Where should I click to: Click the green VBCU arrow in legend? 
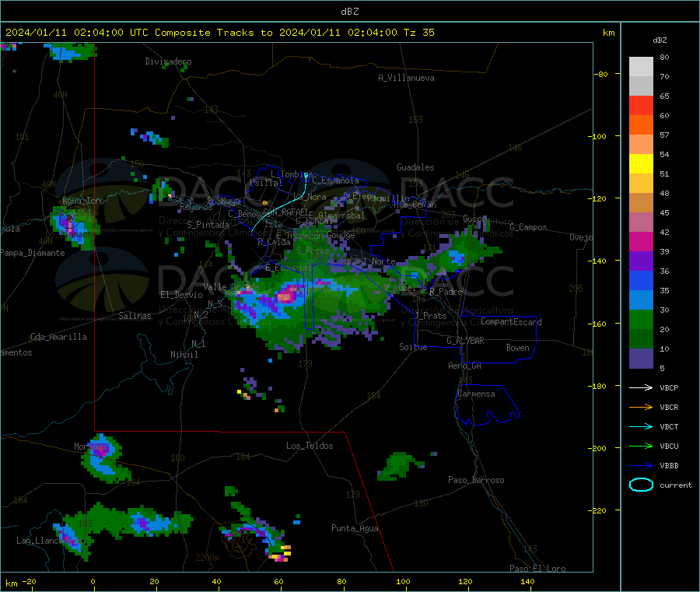(641, 446)
